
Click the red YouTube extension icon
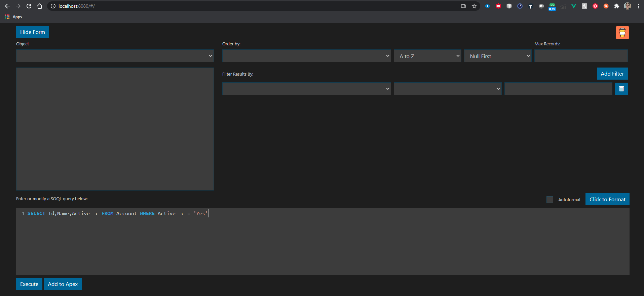(x=498, y=6)
